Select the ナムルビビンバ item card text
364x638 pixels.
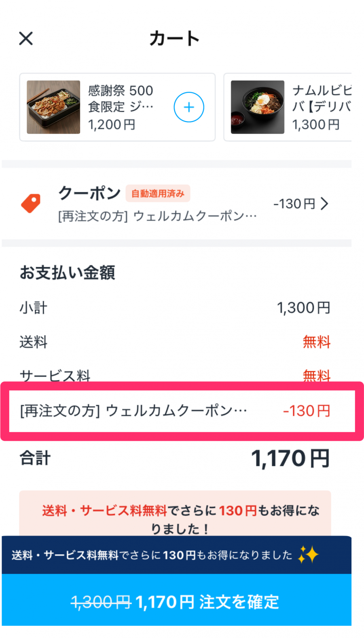click(321, 98)
